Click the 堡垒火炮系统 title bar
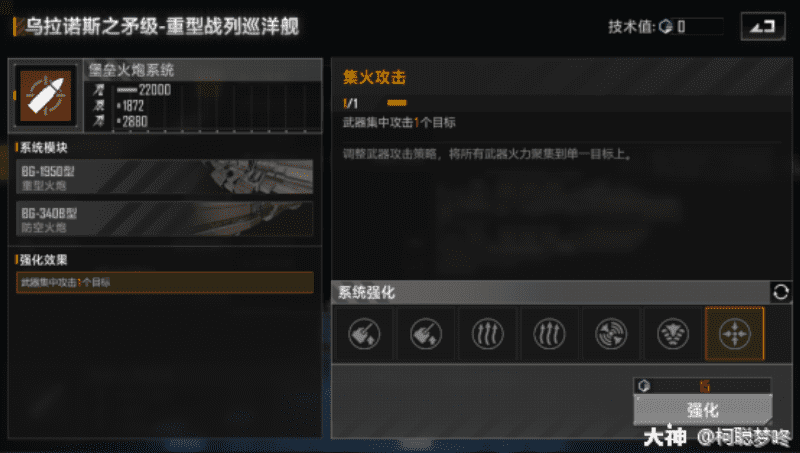 (203, 70)
